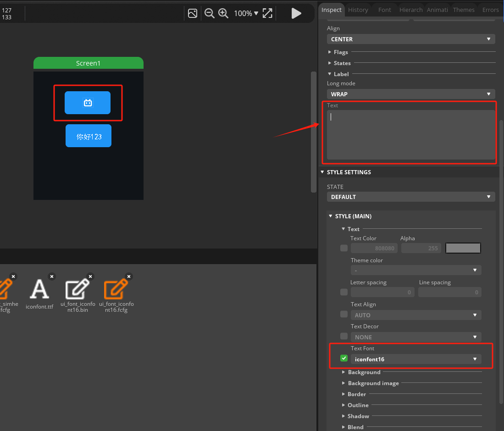This screenshot has height=431, width=504.
Task: Select the iconfont.ttf font asset
Action: pyautogui.click(x=39, y=289)
